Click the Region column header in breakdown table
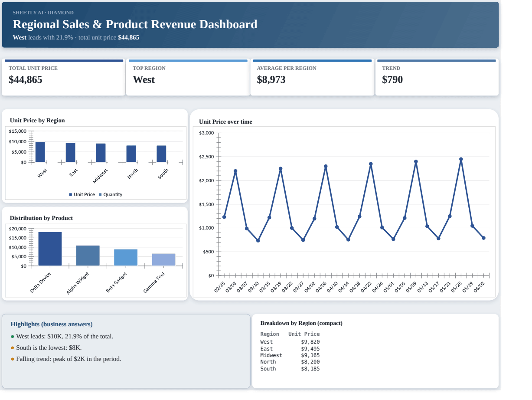Screen dimensions: 532x400 point(270,334)
